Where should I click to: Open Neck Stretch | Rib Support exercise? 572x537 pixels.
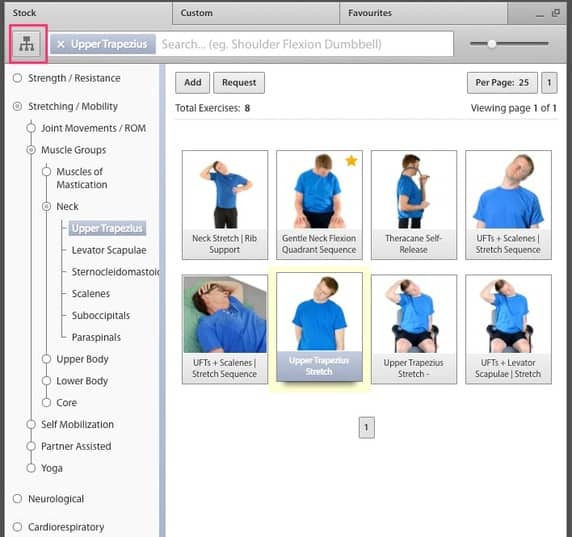225,205
